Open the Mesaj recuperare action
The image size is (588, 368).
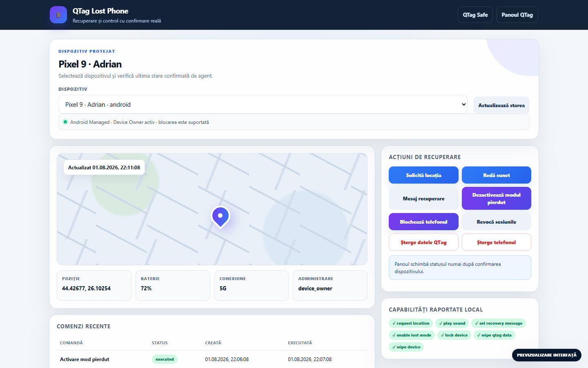[x=423, y=198]
